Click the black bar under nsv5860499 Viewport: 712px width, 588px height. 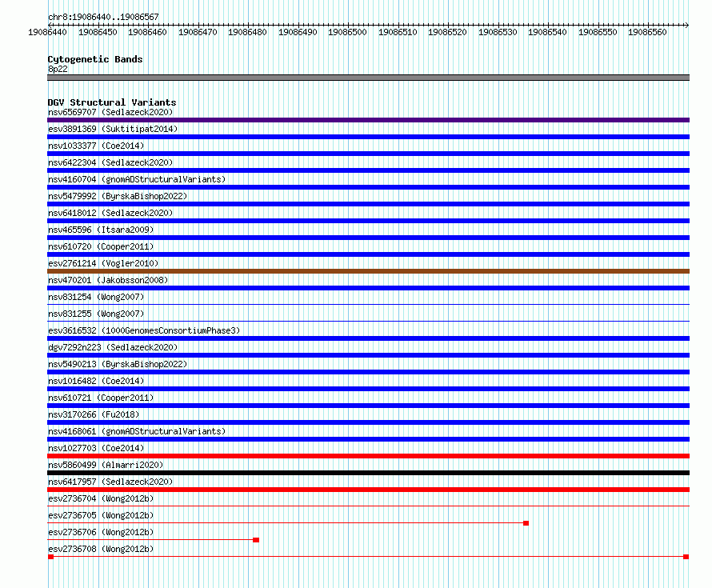click(x=368, y=473)
